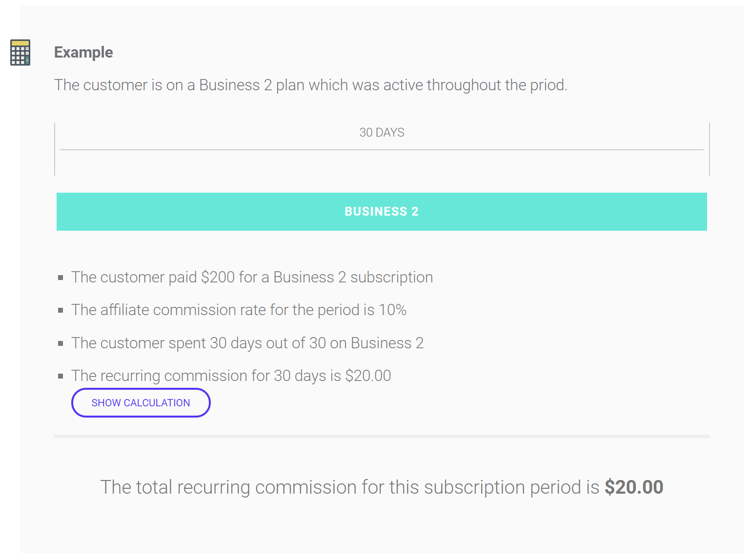Click the gray divider above the total

click(382, 436)
